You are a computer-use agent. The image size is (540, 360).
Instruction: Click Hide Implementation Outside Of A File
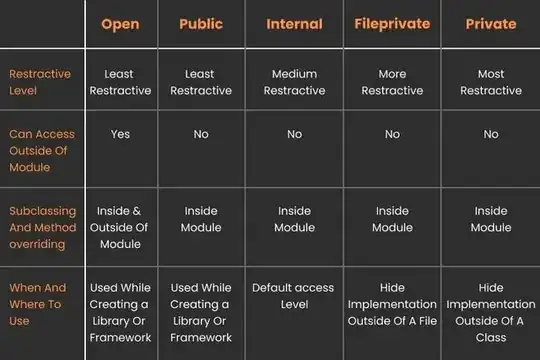coord(392,304)
